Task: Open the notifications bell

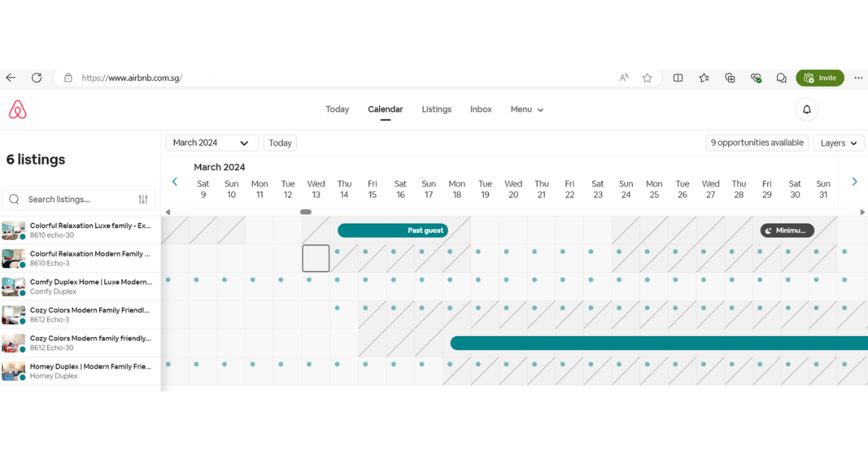Action: point(807,109)
